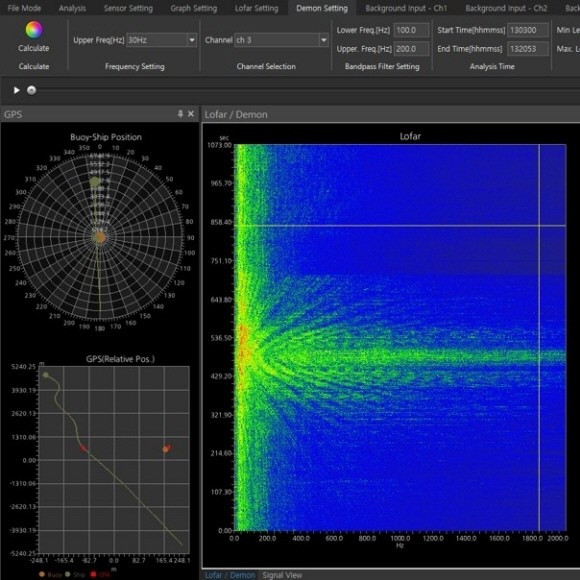Click the 536.50 time axis value
This screenshot has height=580, width=580.
pos(221,338)
